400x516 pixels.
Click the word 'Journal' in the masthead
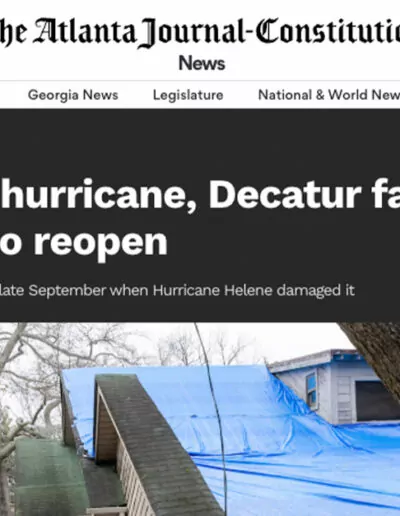192,32
